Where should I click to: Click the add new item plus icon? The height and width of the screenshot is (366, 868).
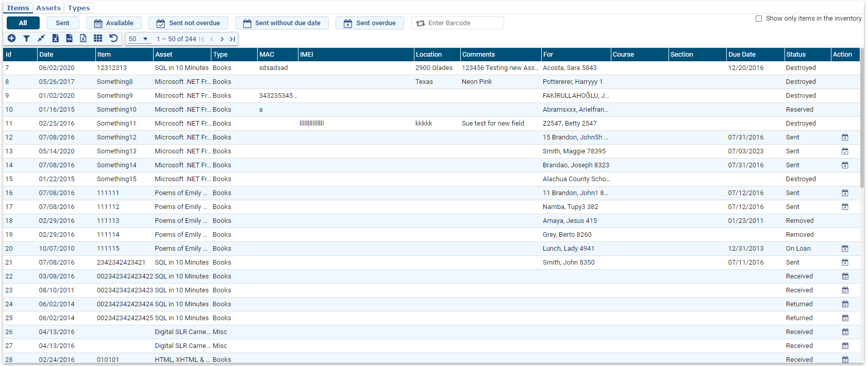tap(11, 39)
